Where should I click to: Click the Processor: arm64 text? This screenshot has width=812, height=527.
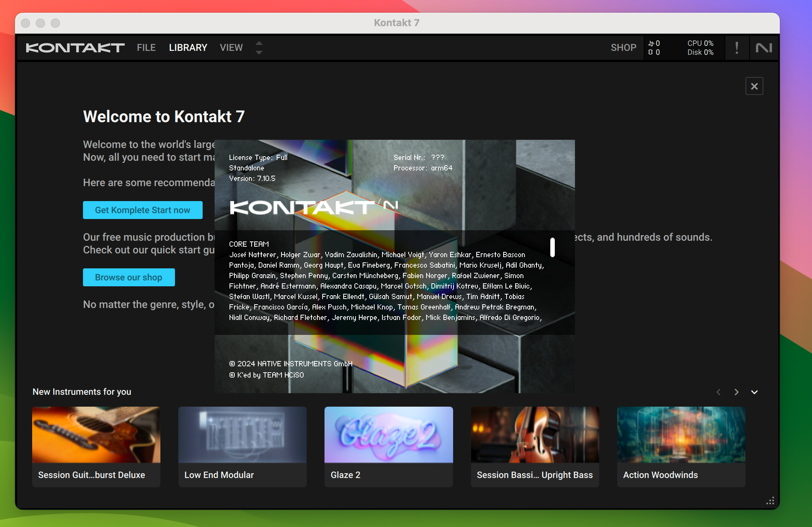coord(423,168)
